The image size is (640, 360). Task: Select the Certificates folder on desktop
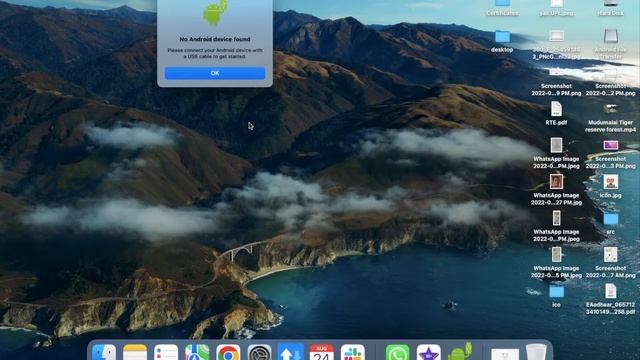[502, 3]
